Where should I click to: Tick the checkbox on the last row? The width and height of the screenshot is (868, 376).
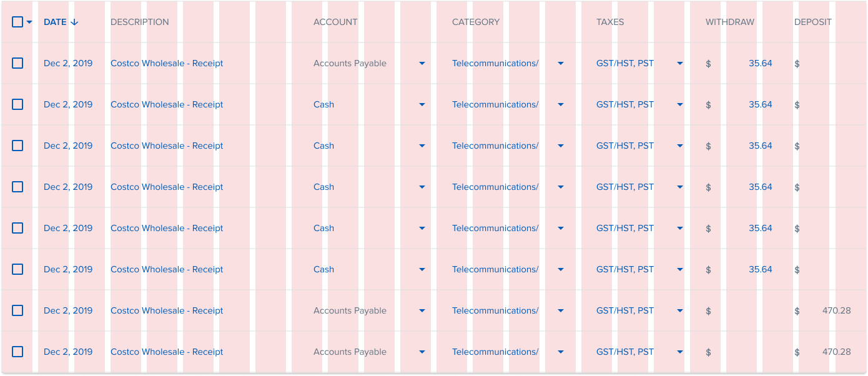click(x=17, y=352)
